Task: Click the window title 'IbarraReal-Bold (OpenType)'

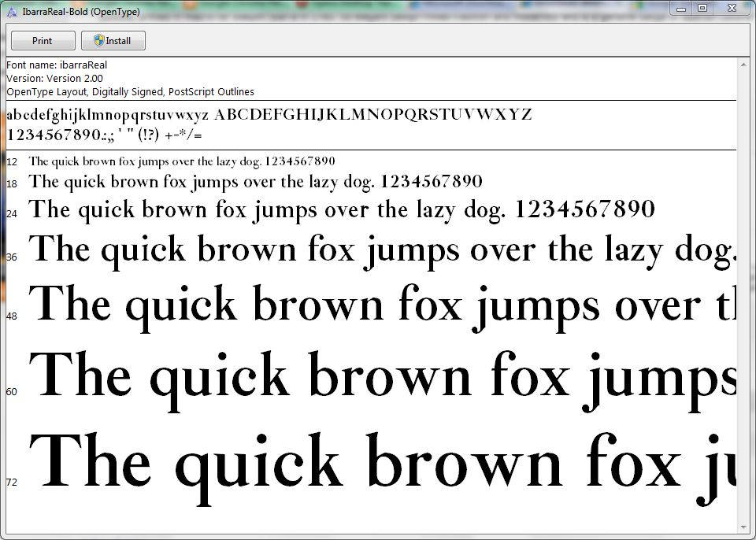Action: [x=81, y=12]
